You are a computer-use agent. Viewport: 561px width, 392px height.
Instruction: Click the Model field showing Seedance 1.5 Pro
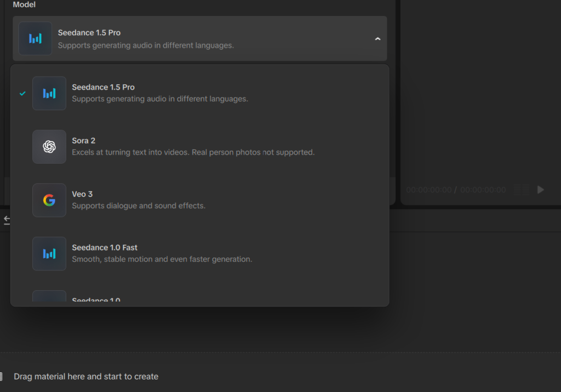[199, 39]
